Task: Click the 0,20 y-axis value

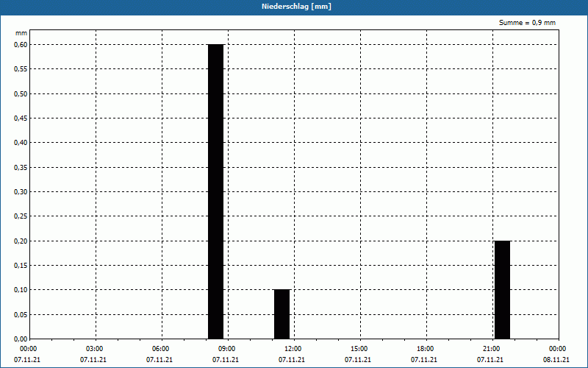Action: [x=21, y=241]
